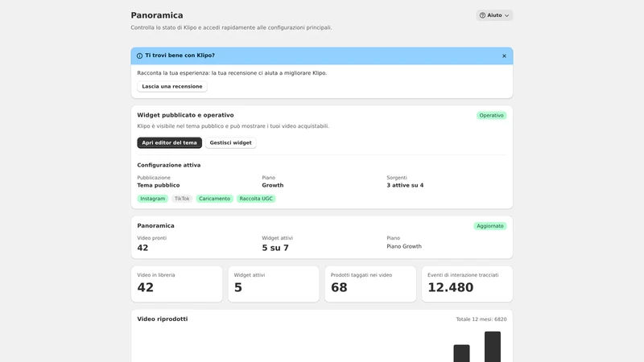Screen dimensions: 644x362
Task: Click 'Totale 12 mesi: 6820' text
Action: pyautogui.click(x=481, y=319)
